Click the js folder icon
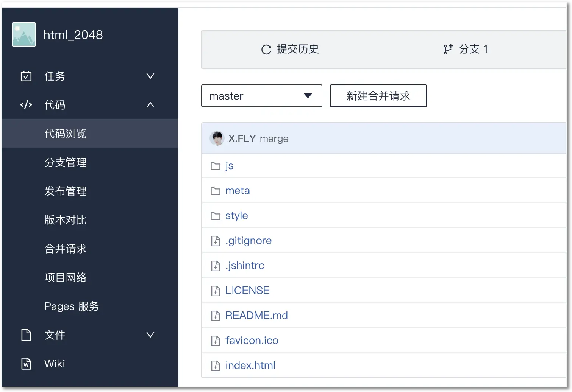This screenshot has height=392, width=572. (215, 166)
